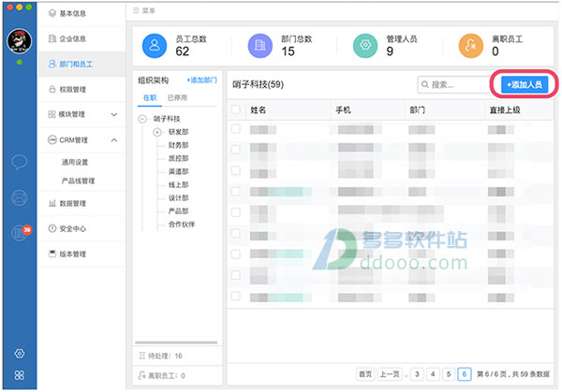Select 产品部 in the organization tree
562x392 pixels.
tap(179, 211)
